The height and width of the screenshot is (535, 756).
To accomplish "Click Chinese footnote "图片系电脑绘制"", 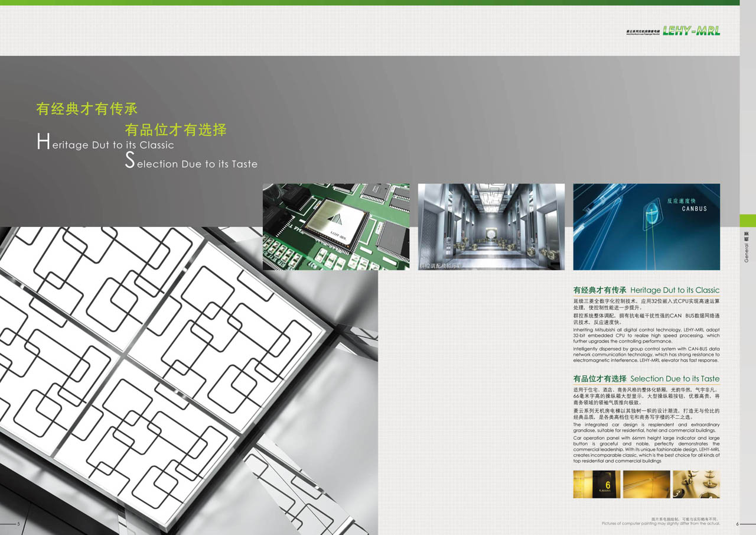I will [686, 518].
